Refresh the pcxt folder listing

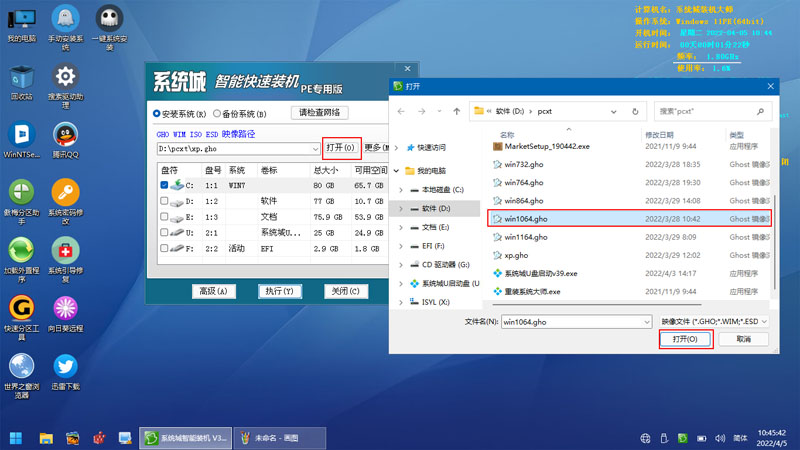635,111
